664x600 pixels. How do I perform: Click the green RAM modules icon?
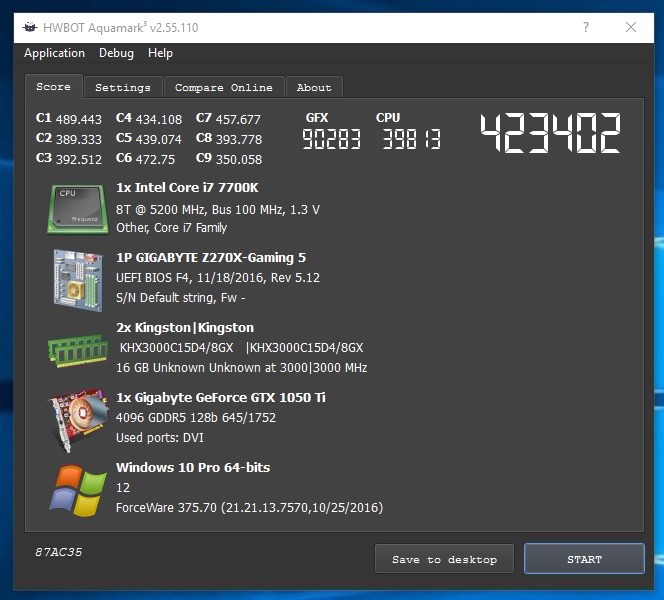[78, 350]
